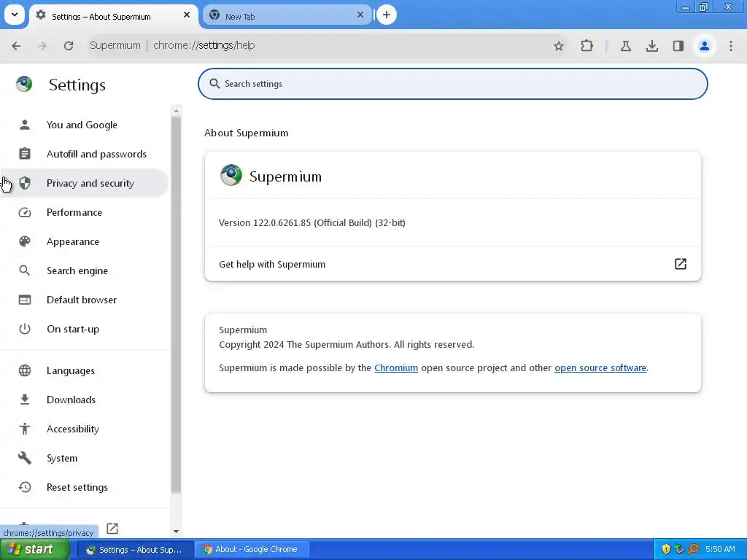The width and height of the screenshot is (747, 560).
Task: Select the Settings – About Supermium tab
Action: [x=113, y=16]
